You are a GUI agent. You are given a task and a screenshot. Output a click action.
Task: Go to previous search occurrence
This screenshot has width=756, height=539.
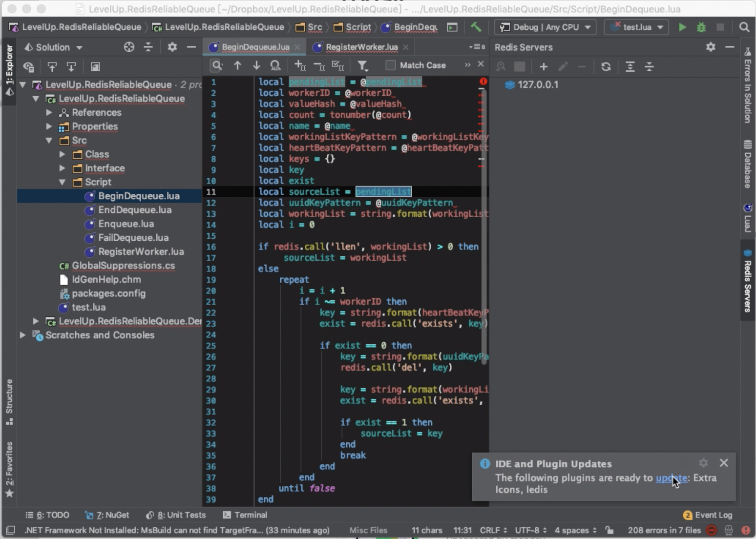click(237, 65)
